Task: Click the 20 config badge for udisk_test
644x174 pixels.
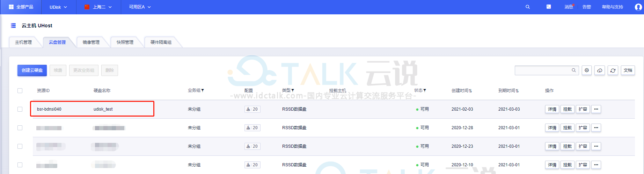Action: (x=253, y=109)
